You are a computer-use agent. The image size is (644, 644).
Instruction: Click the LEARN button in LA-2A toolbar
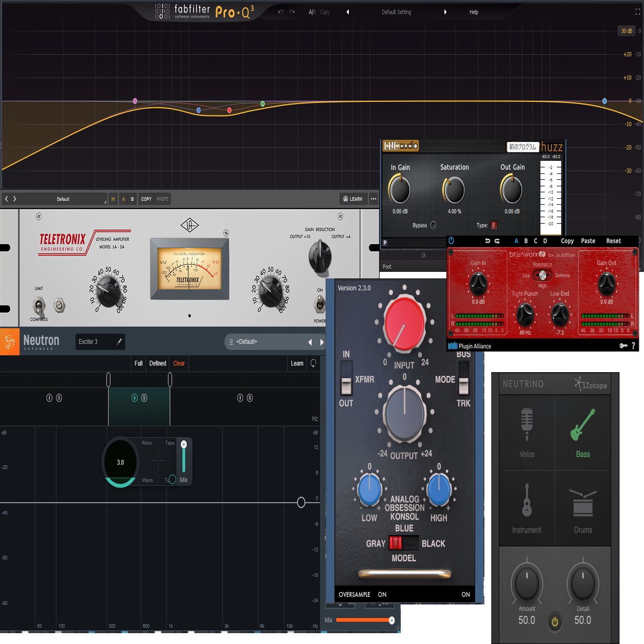pos(353,199)
